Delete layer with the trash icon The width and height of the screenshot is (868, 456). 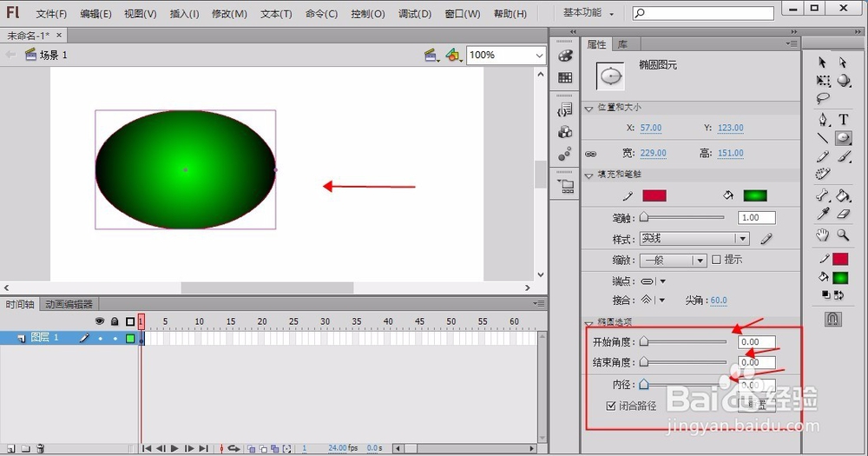(x=41, y=448)
